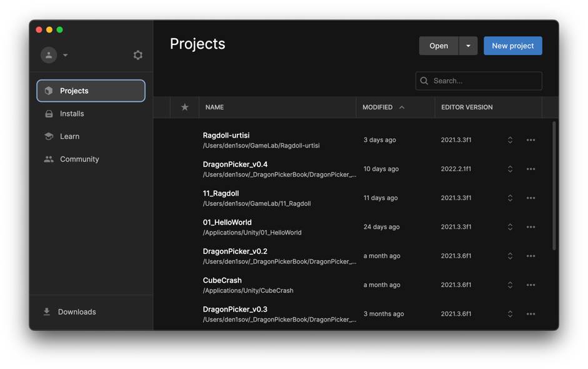Viewport: 588px width, 369px height.
Task: Click the 2022.2.1f1 version text
Action: tap(456, 169)
